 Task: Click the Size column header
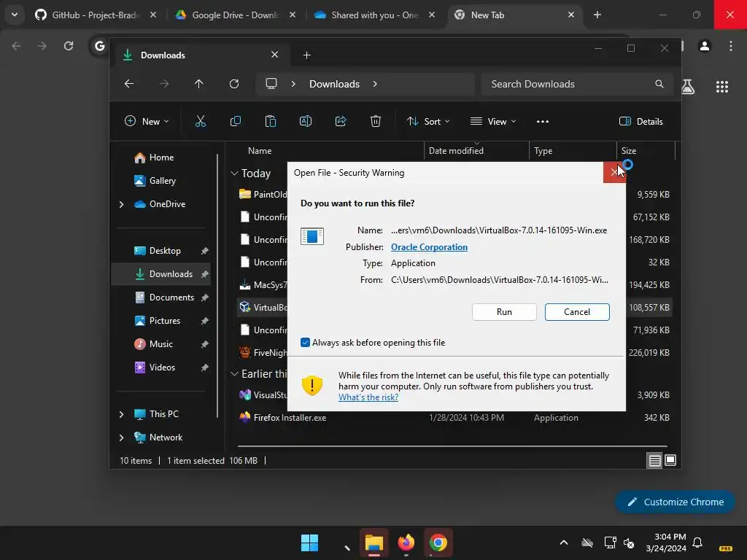click(646, 151)
